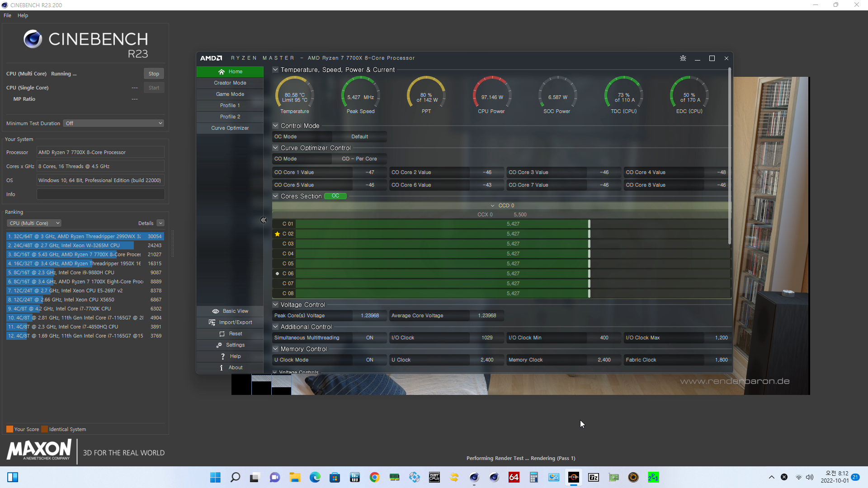Open Task View on the taskbar
868x488 pixels.
pyautogui.click(x=255, y=477)
